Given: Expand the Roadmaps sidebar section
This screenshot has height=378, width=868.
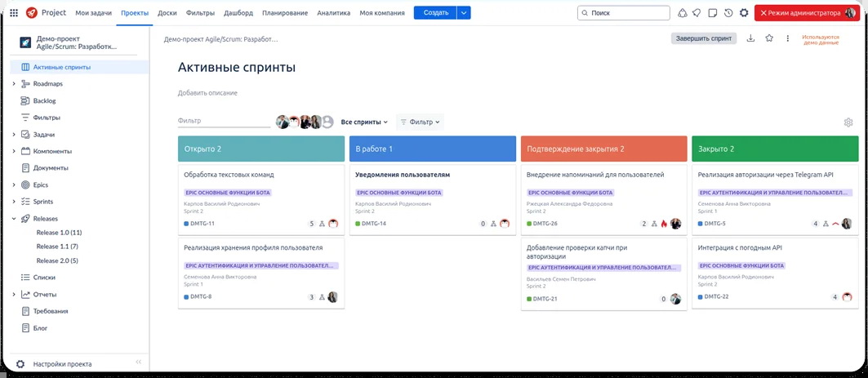Looking at the screenshot, I should point(14,84).
